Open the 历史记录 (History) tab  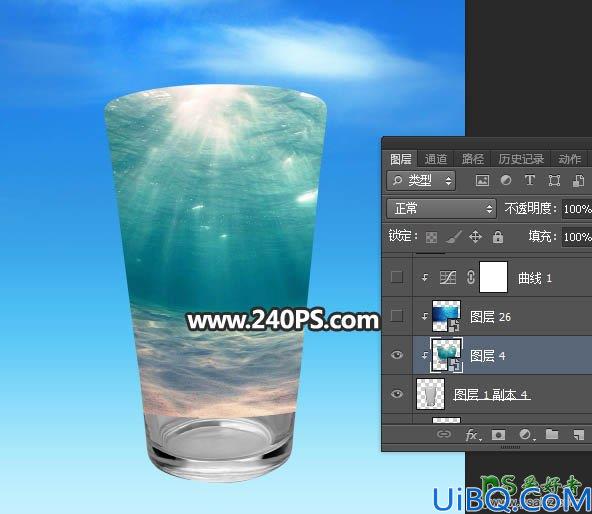(521, 159)
